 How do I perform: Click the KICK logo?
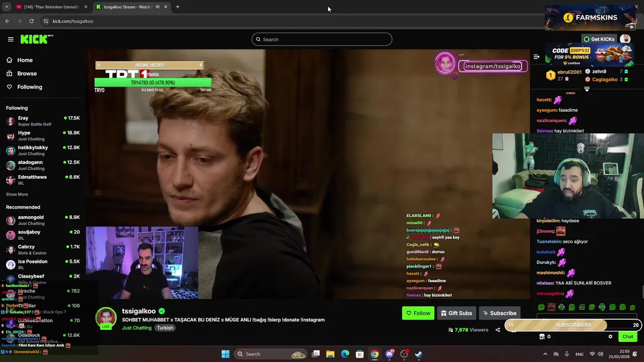[36, 39]
